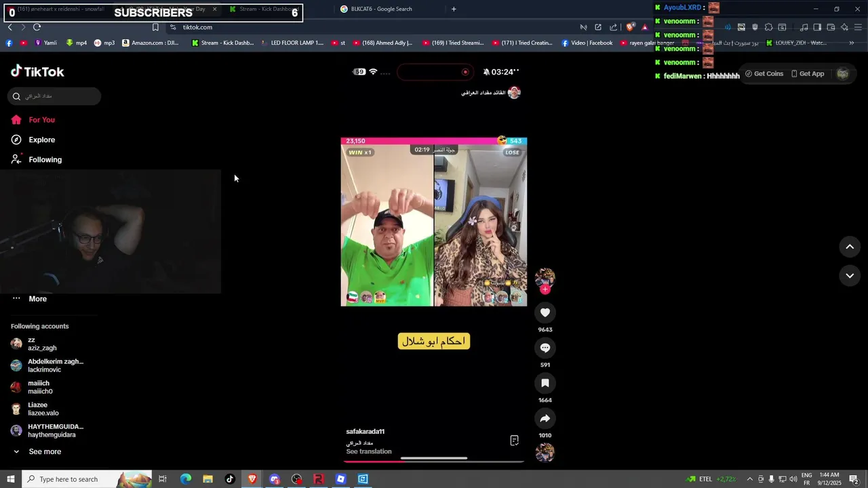
Task: Open the extensions puzzle icon
Action: [768, 27]
